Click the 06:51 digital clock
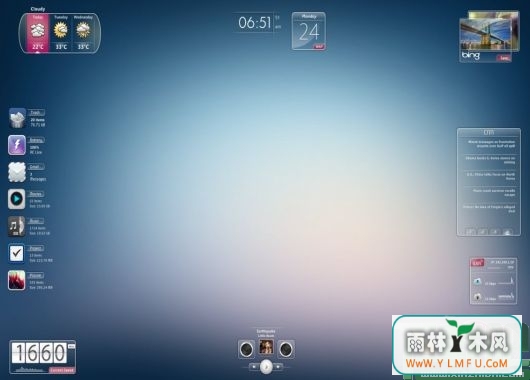Image resolution: width=530 pixels, height=380 pixels. [255, 23]
